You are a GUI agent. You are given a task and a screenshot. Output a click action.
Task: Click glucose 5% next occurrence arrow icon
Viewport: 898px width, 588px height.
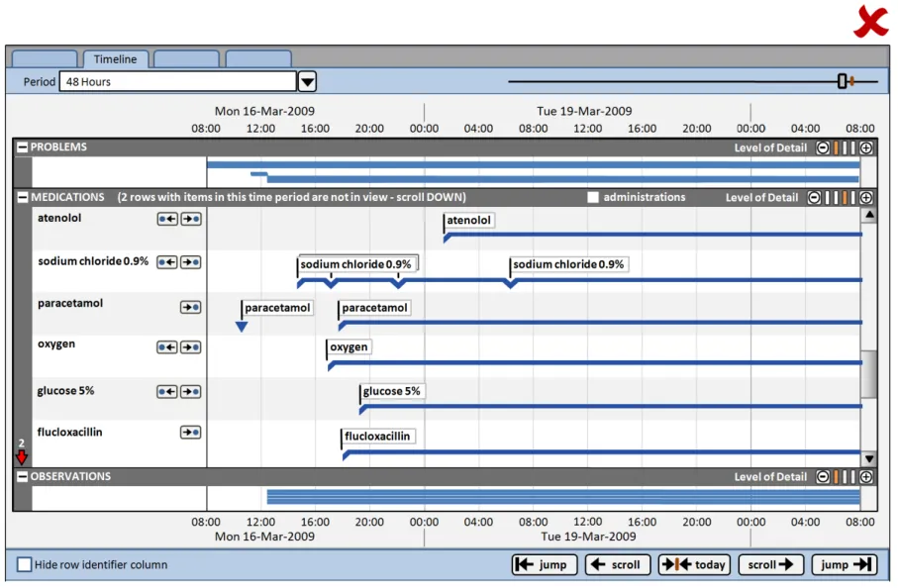191,392
